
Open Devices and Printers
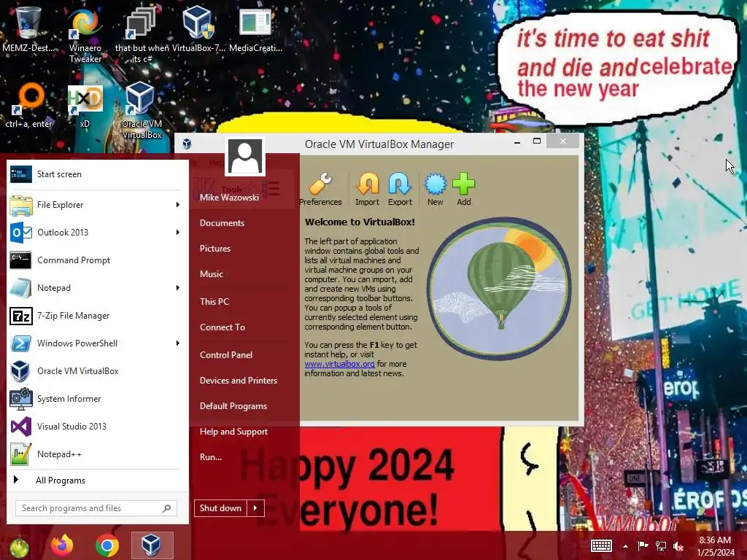(239, 381)
